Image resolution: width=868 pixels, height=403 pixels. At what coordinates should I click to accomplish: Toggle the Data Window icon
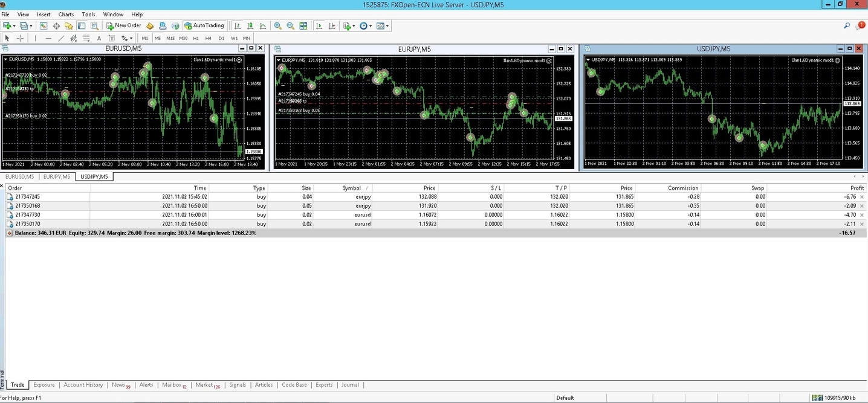[x=56, y=25]
